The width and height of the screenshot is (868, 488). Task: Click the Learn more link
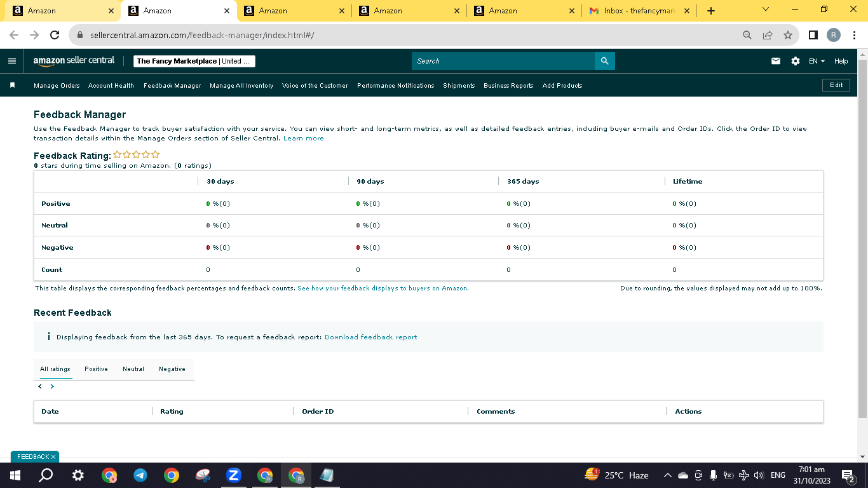point(304,138)
